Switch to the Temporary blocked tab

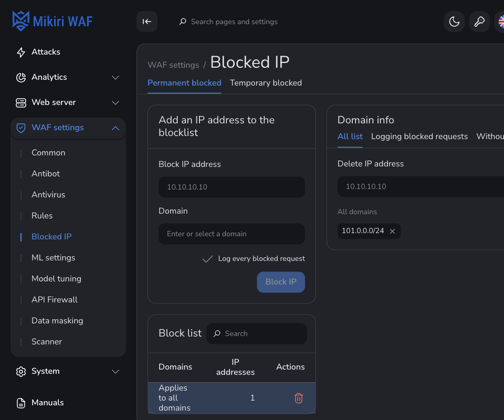point(266,83)
